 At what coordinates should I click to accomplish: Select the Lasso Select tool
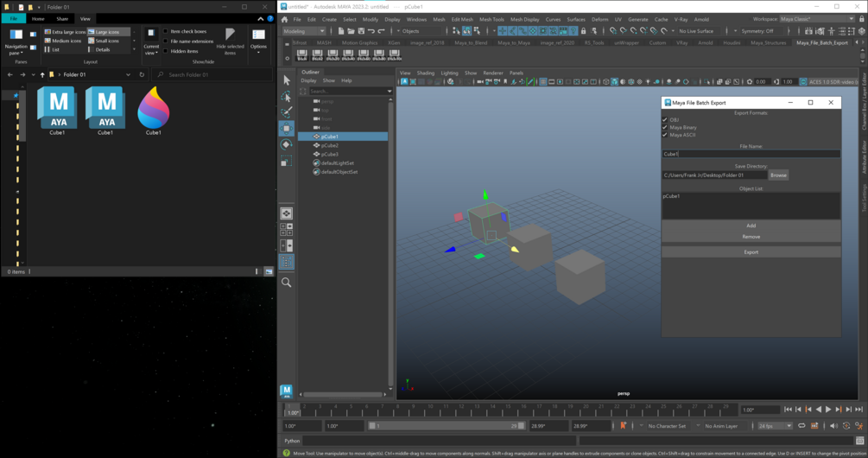click(286, 97)
